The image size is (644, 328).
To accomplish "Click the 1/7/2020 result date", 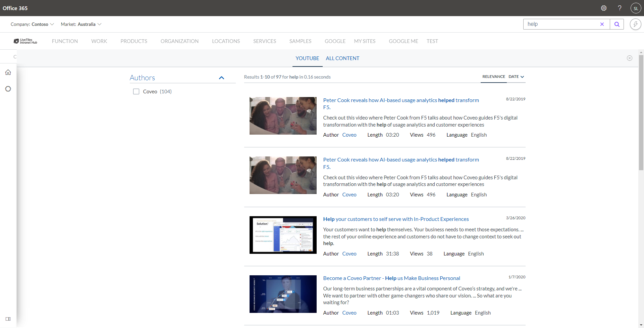I will [517, 277].
